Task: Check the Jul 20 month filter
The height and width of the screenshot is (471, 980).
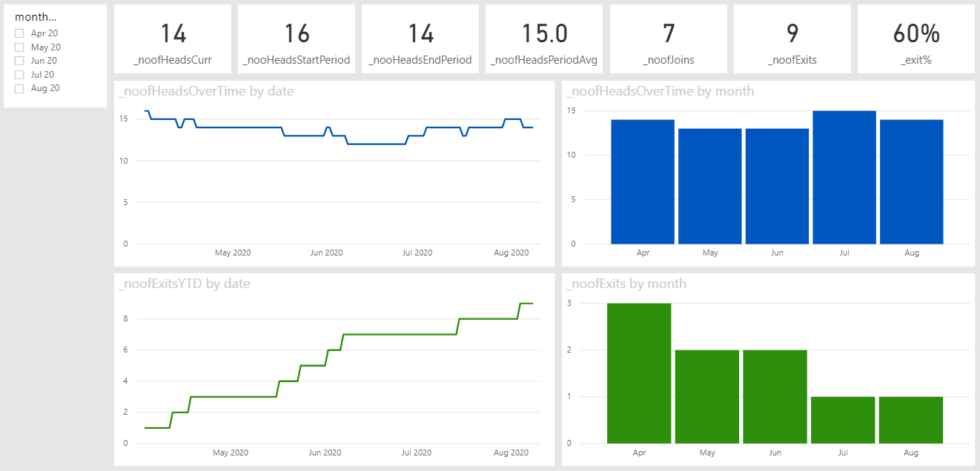Action: [19, 75]
